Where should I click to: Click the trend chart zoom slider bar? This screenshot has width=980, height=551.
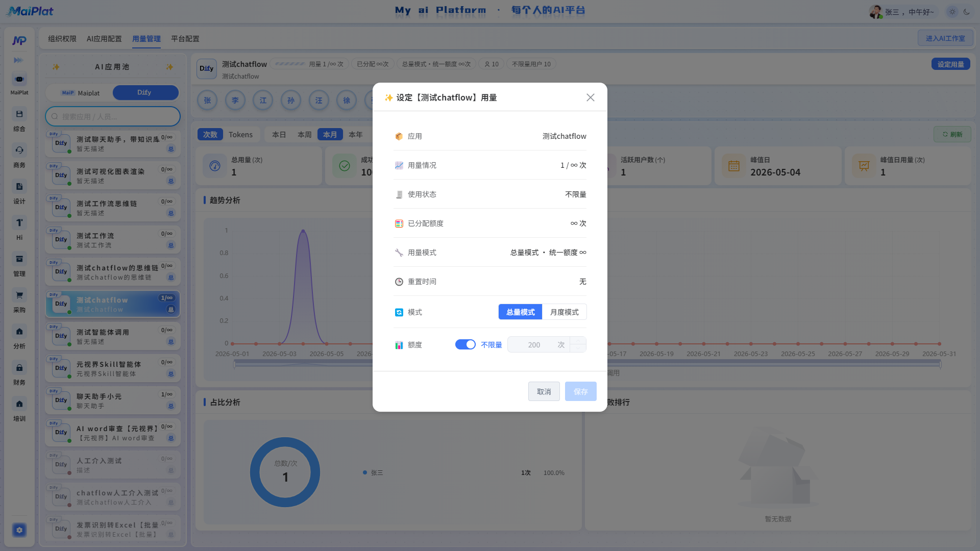pos(587,363)
